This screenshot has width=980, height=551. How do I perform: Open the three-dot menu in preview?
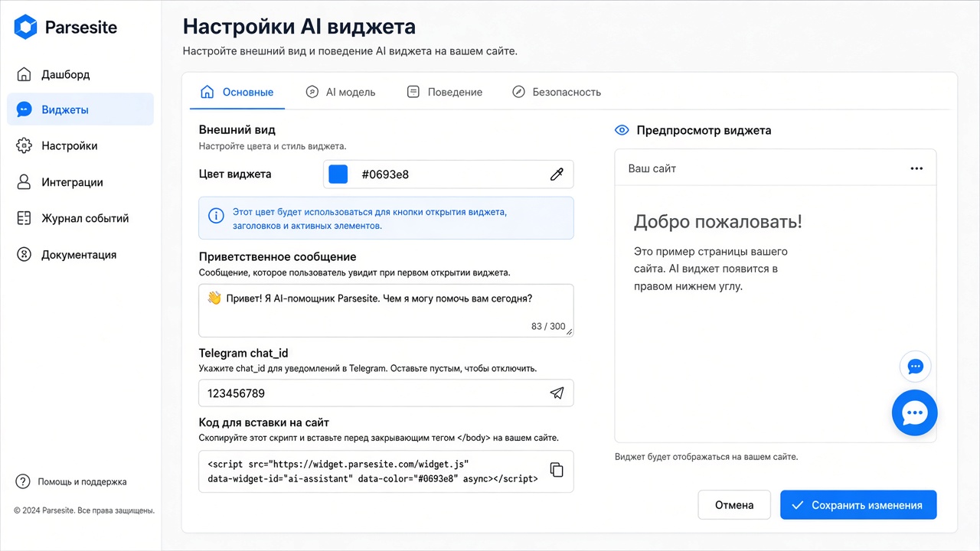pyautogui.click(x=916, y=168)
